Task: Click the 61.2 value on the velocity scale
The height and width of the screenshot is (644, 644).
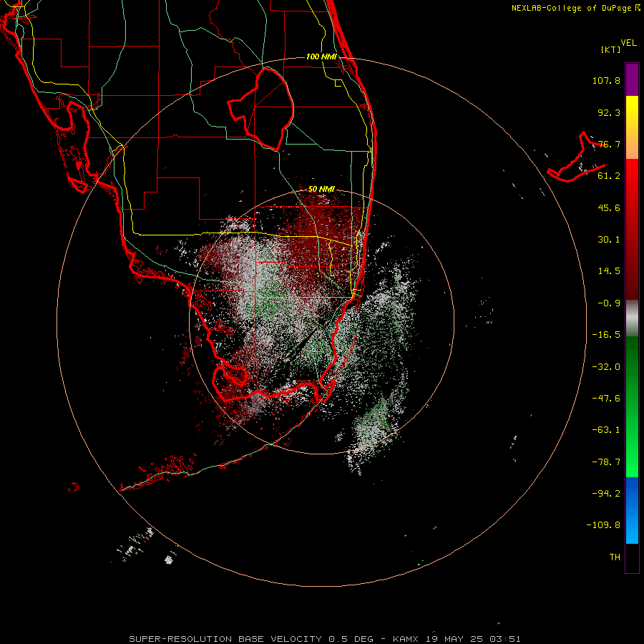Action: (609, 176)
